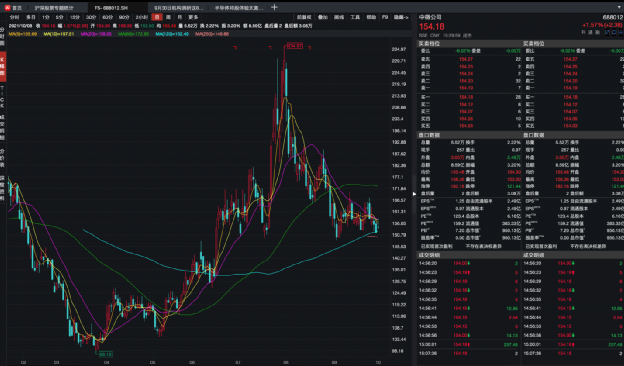Switch to 1分 minute period

46,17
